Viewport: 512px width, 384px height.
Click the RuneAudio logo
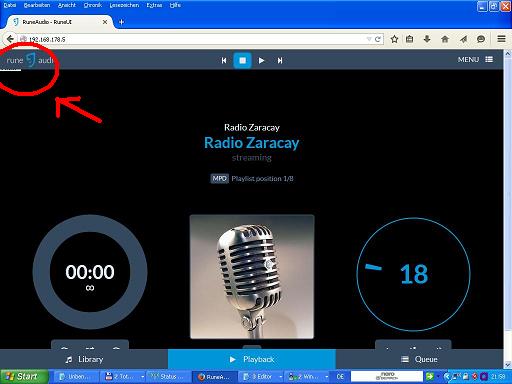(x=30, y=60)
